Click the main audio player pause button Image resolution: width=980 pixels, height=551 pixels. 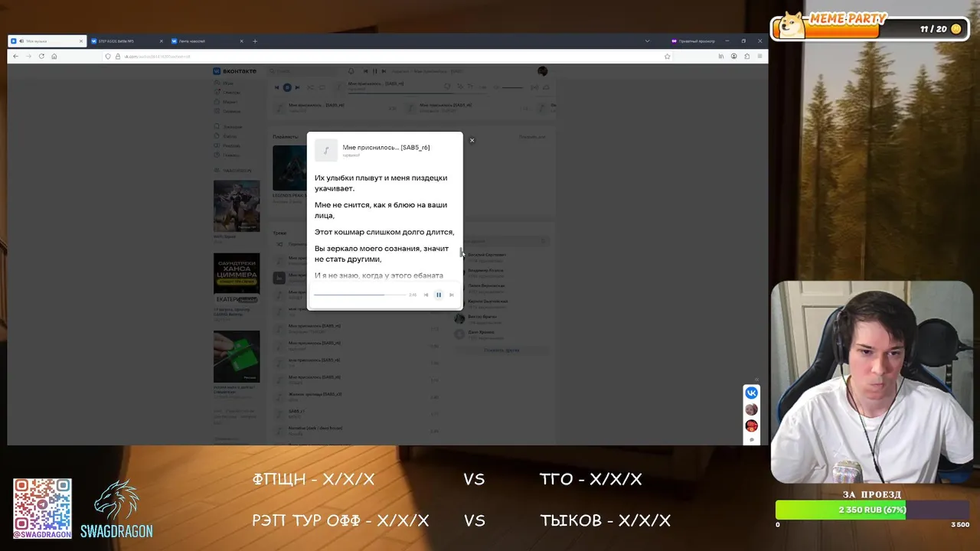pos(287,87)
